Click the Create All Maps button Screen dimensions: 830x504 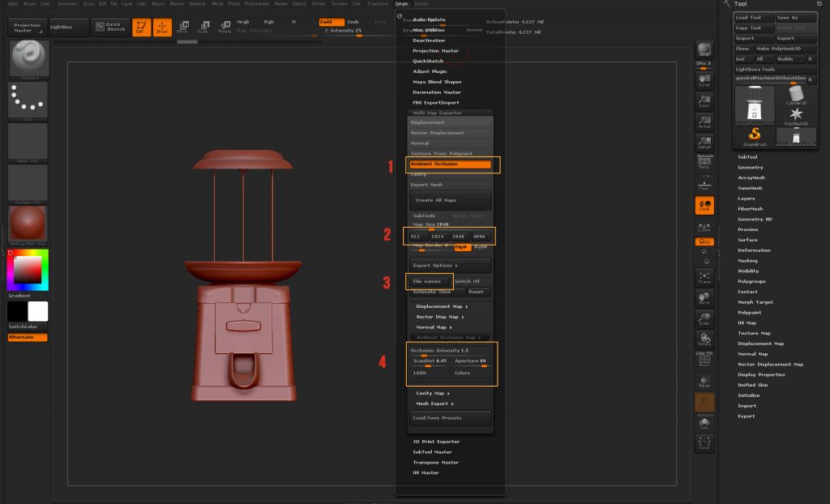(x=450, y=200)
